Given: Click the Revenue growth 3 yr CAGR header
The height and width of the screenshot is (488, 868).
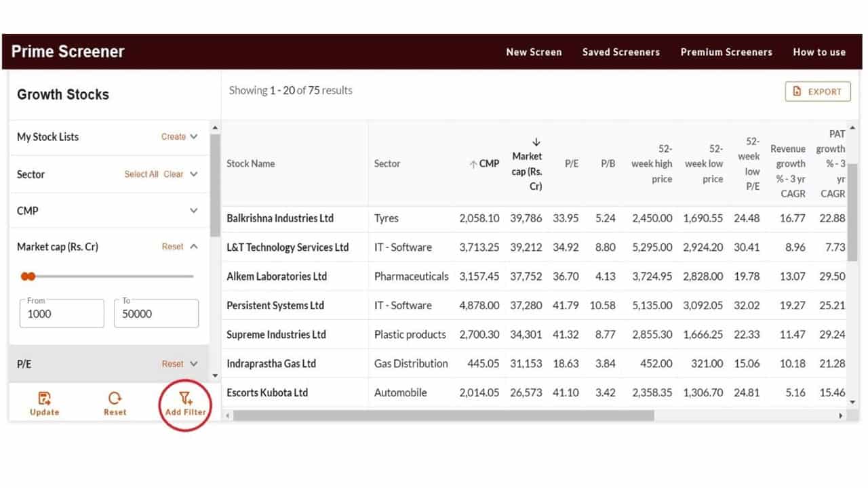Looking at the screenshot, I should (x=788, y=171).
